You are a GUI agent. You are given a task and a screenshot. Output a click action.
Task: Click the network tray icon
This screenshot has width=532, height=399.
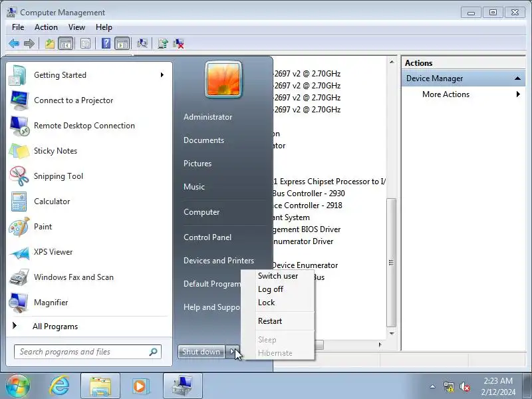pos(448,386)
